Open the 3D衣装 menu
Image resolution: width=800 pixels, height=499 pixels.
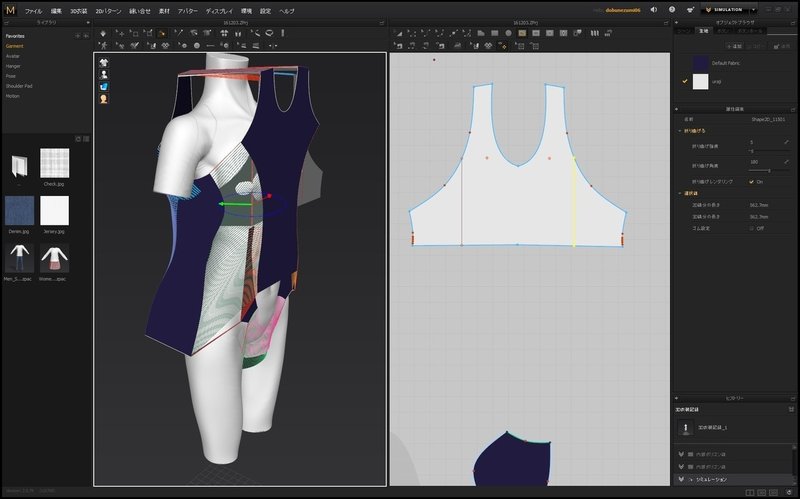[x=79, y=11]
